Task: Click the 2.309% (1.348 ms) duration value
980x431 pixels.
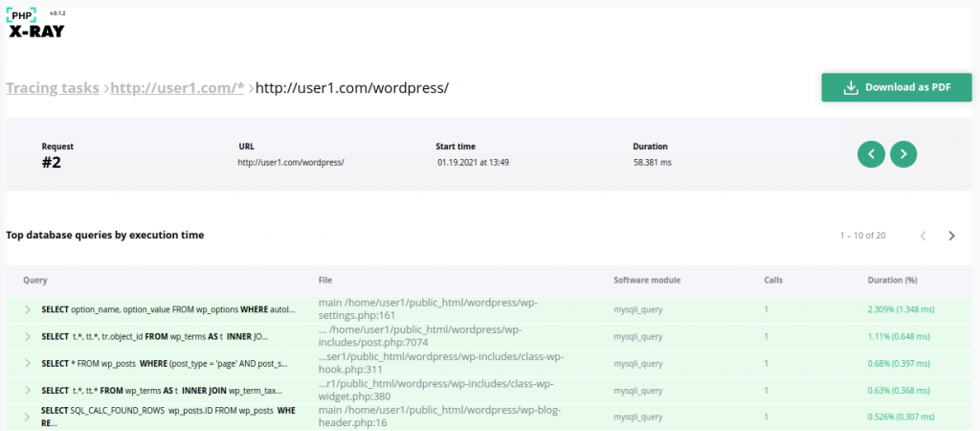Action: click(902, 309)
